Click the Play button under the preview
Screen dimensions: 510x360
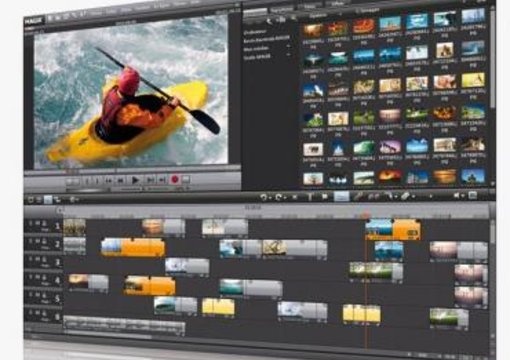click(x=135, y=180)
